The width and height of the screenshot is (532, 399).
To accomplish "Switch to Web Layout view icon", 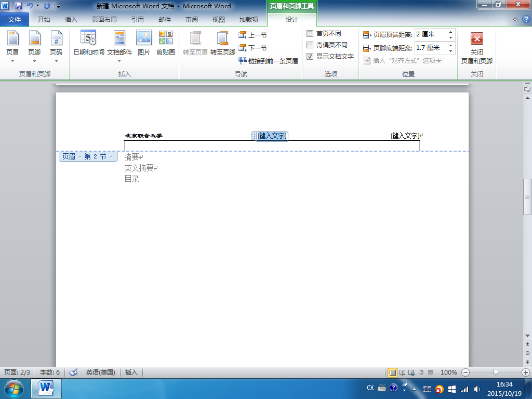I will coord(411,373).
